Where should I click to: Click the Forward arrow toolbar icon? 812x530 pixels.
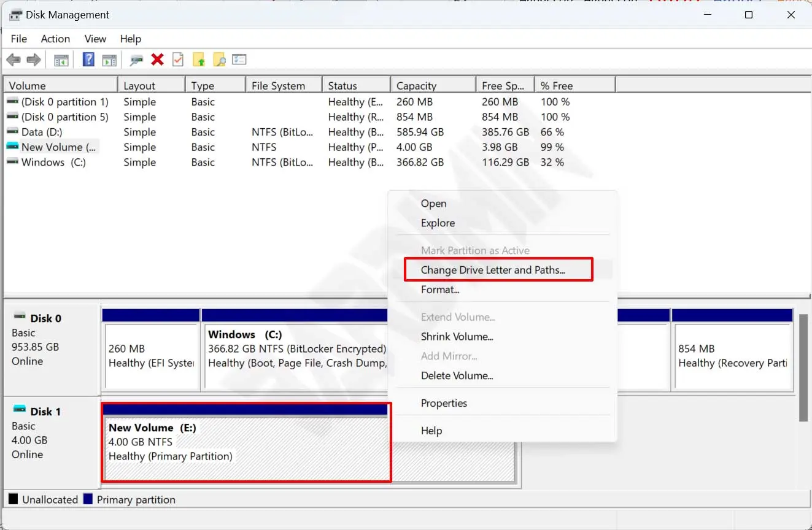(x=34, y=60)
